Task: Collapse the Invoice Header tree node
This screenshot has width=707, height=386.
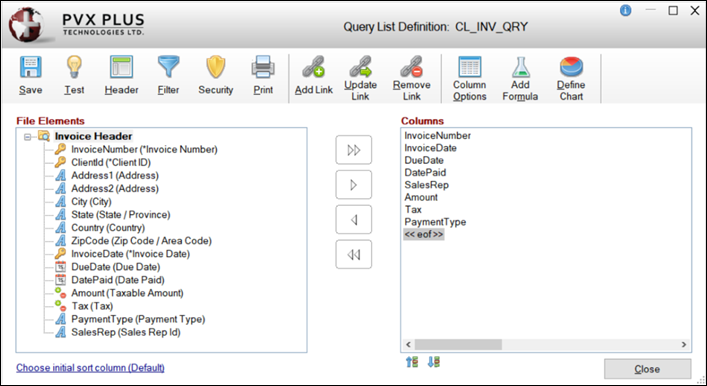Action: (28, 136)
